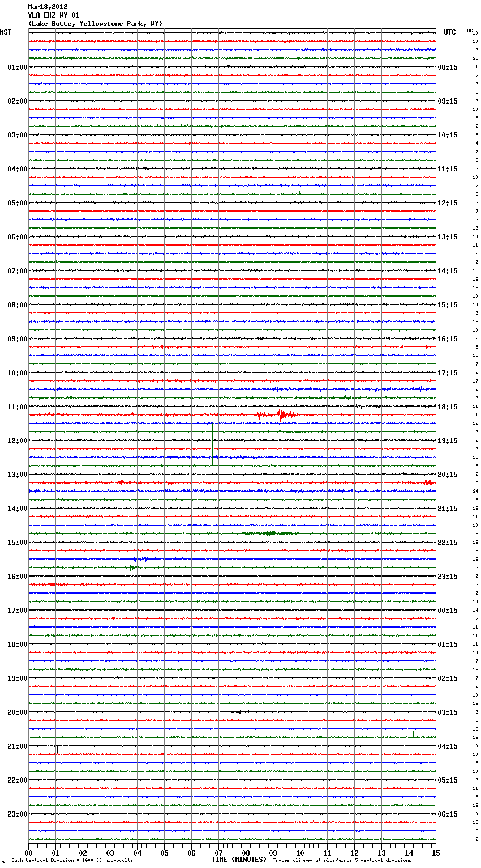Click the "18:00" MST hour label
The image size is (481, 868).
click(x=18, y=644)
